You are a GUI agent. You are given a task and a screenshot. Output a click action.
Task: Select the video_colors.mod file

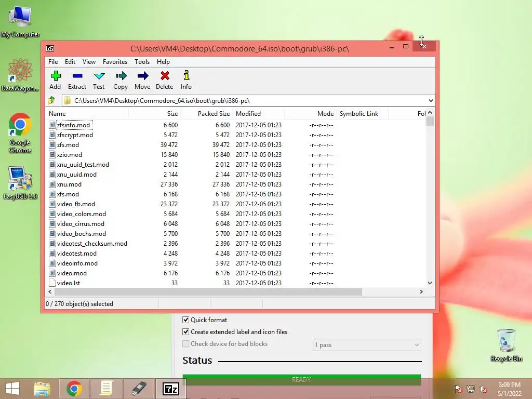coord(82,214)
